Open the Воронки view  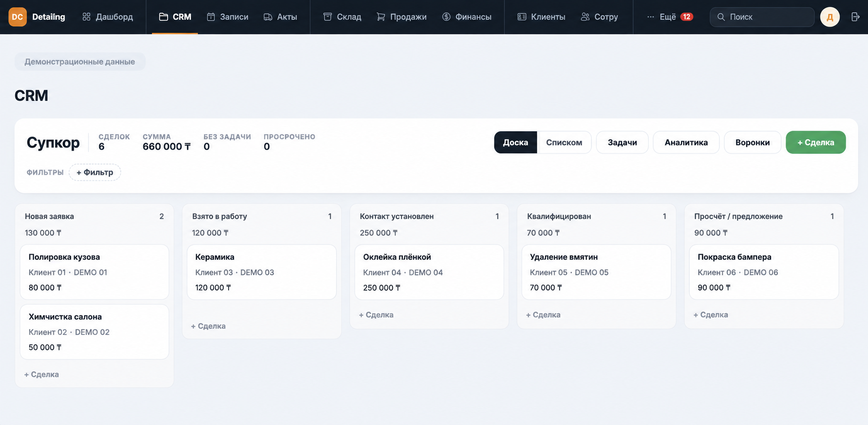(752, 142)
